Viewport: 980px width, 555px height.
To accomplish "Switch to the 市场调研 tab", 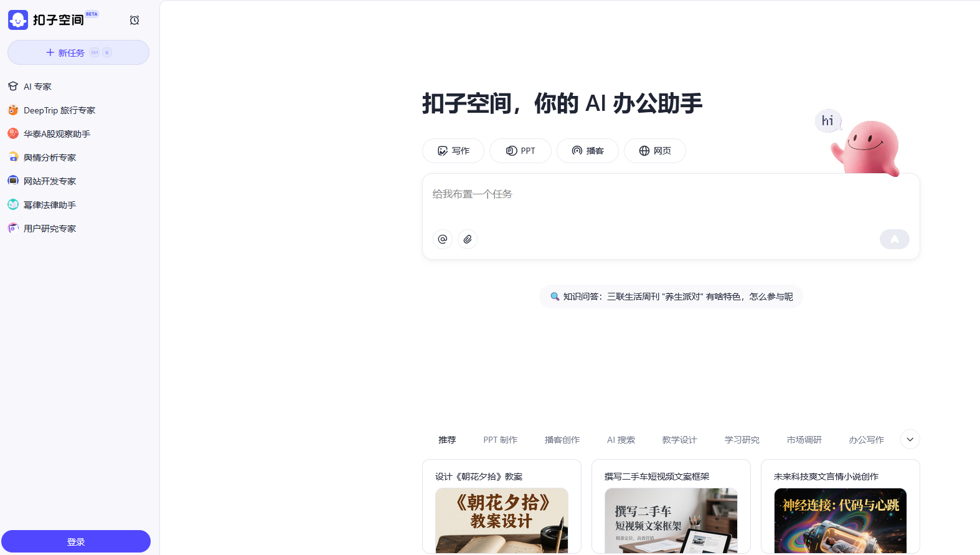I will pyautogui.click(x=804, y=440).
